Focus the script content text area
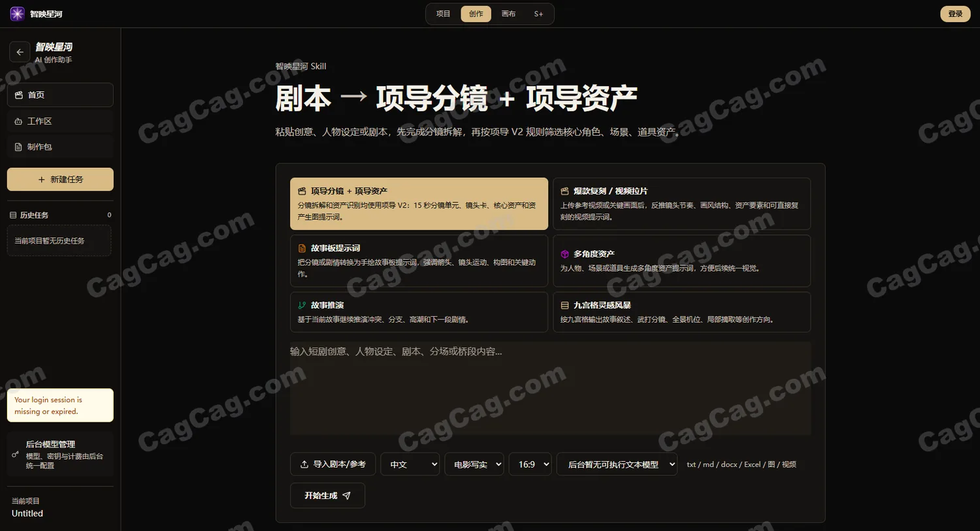The height and width of the screenshot is (531, 980). [x=550, y=389]
